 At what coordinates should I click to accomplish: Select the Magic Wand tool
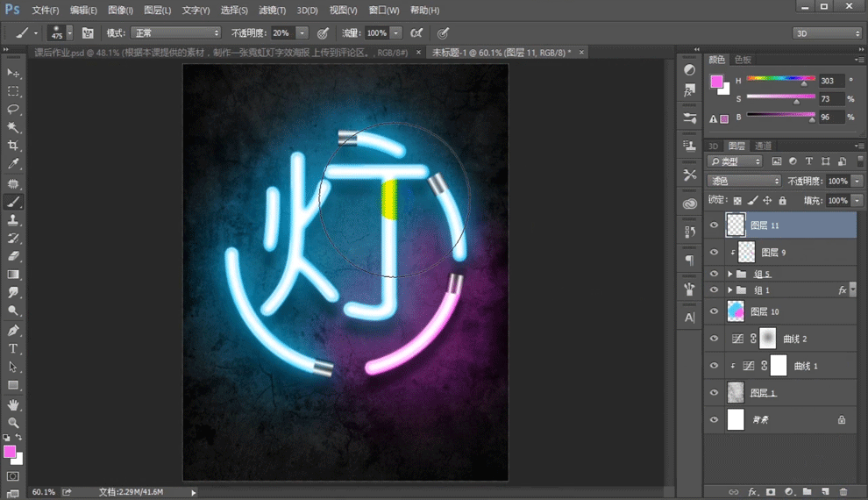coord(13,127)
